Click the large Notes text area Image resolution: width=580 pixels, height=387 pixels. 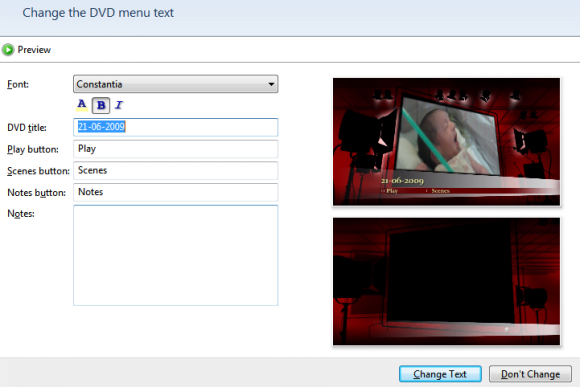coord(176,255)
